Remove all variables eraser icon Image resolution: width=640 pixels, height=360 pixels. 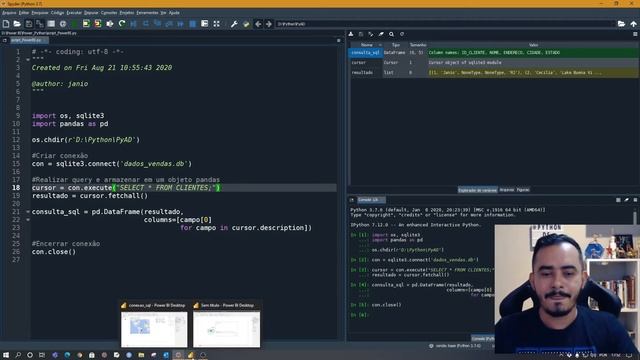[381, 34]
